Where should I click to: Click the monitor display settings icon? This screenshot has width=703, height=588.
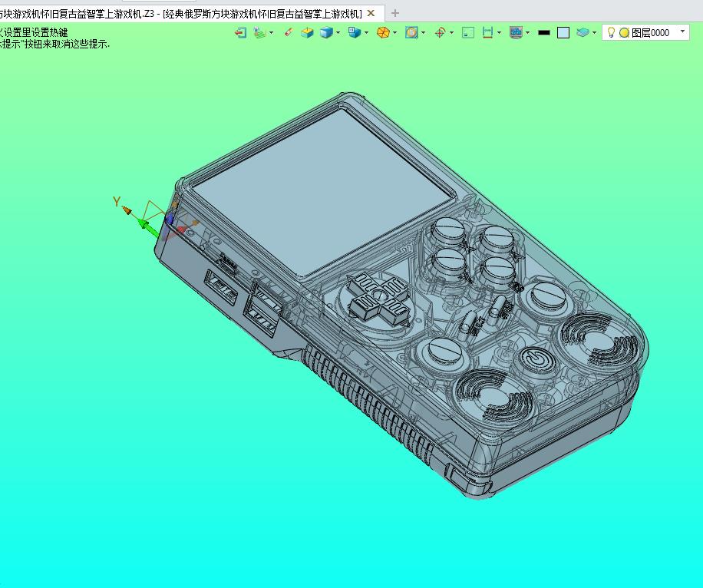click(516, 33)
